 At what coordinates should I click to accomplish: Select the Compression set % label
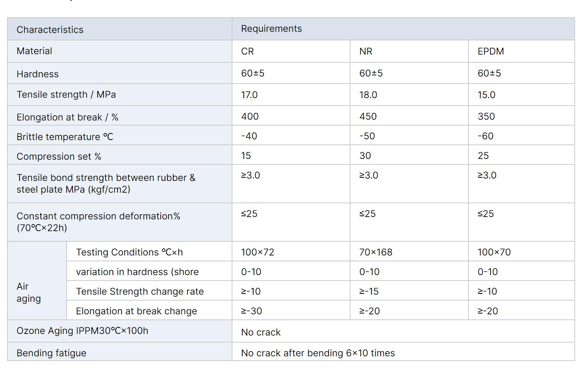click(x=59, y=157)
